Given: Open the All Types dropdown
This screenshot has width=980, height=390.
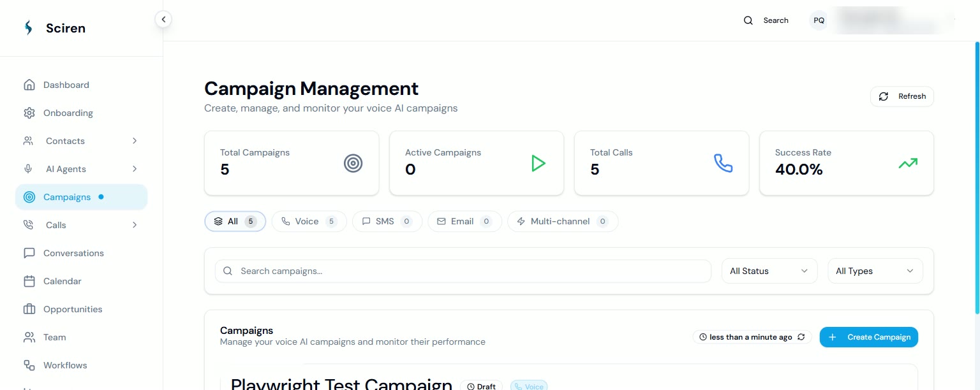Looking at the screenshot, I should 875,271.
